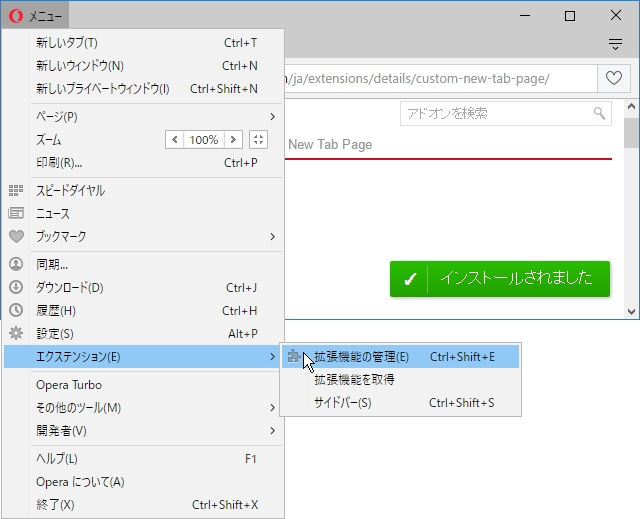
Task: Open 設定(S) menu item
Action: click(x=143, y=334)
